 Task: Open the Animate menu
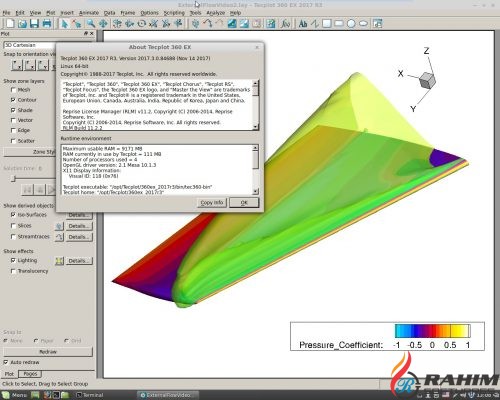pyautogui.click(x=89, y=13)
